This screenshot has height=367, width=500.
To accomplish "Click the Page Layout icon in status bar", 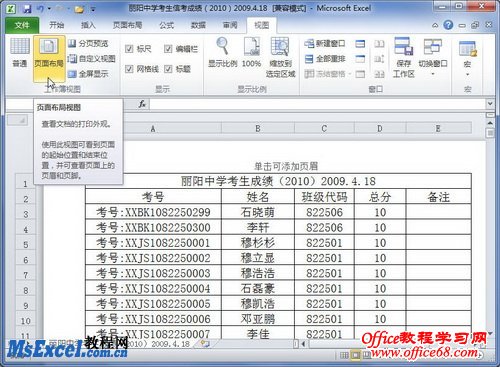I will [x=355, y=355].
